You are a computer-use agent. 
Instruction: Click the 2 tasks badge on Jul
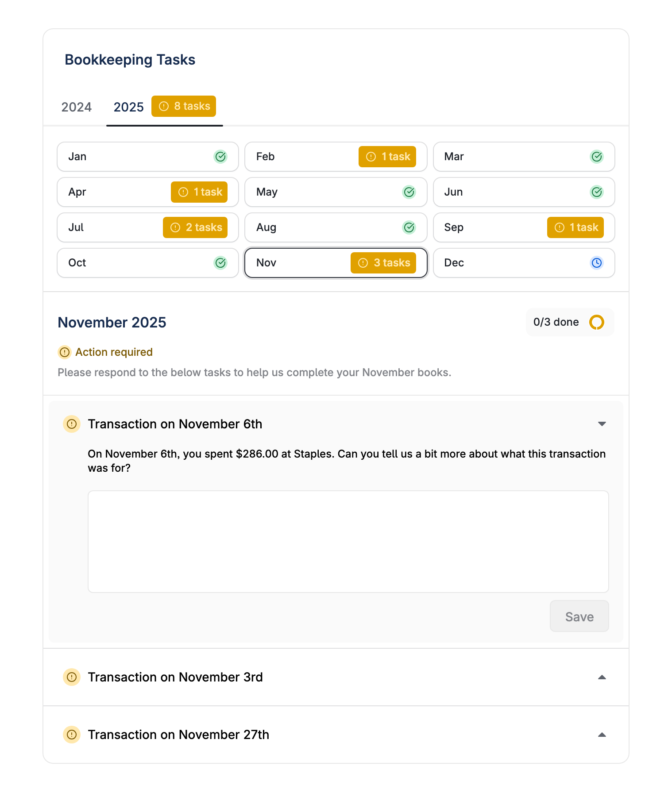pos(195,227)
